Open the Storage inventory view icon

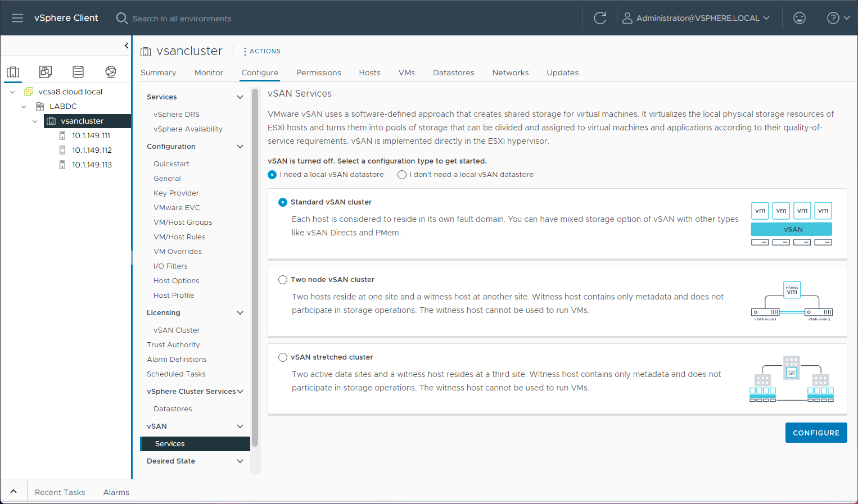pyautogui.click(x=78, y=71)
